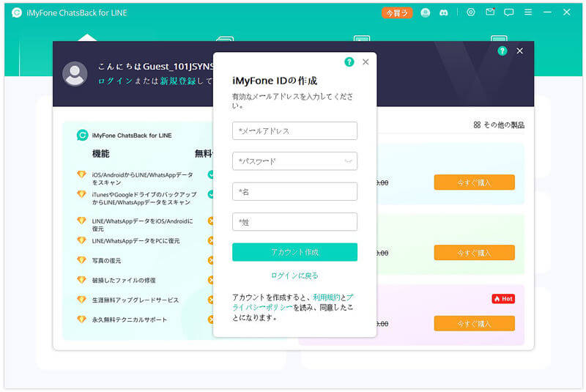Click diamond icon beside 破損したファイルの修復
Screen dimensions: 586x392
tap(81, 279)
